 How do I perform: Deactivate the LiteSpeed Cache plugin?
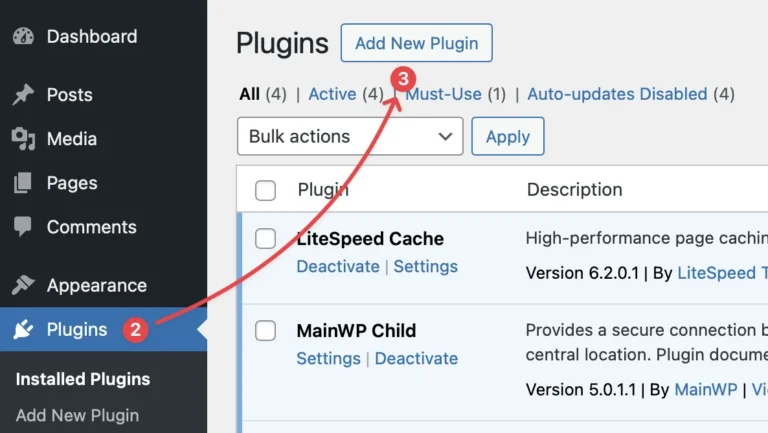point(338,266)
